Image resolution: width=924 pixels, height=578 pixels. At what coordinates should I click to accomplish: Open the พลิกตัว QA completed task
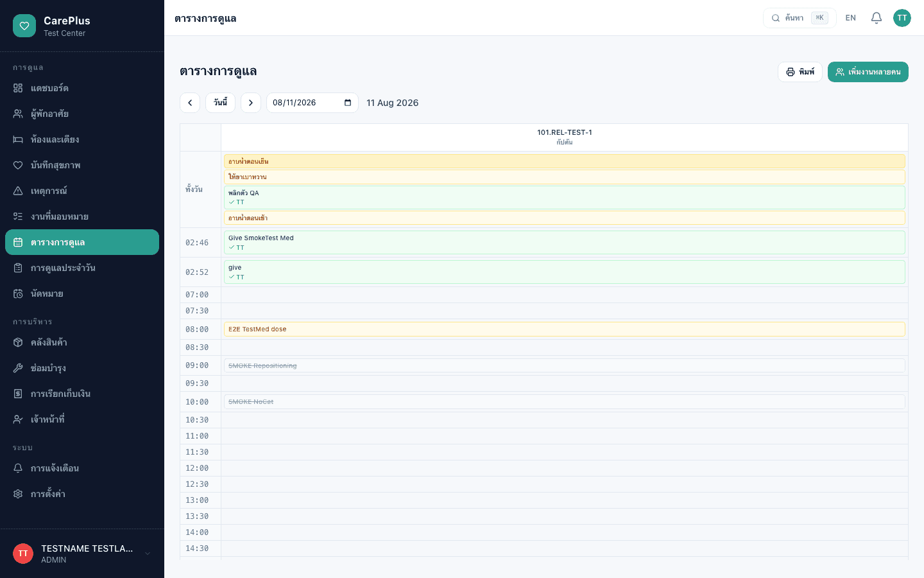[x=565, y=197]
